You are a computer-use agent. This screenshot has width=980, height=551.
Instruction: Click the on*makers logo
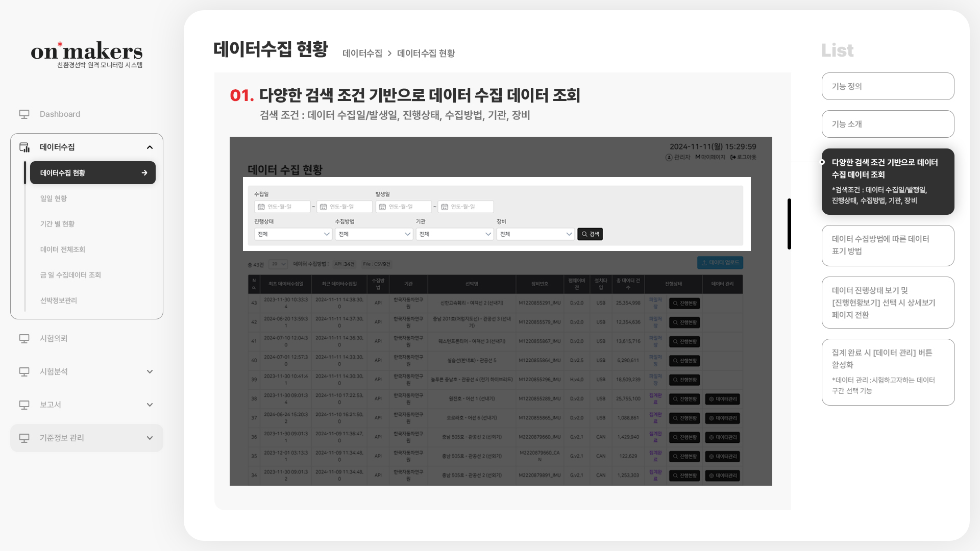coord(86,54)
